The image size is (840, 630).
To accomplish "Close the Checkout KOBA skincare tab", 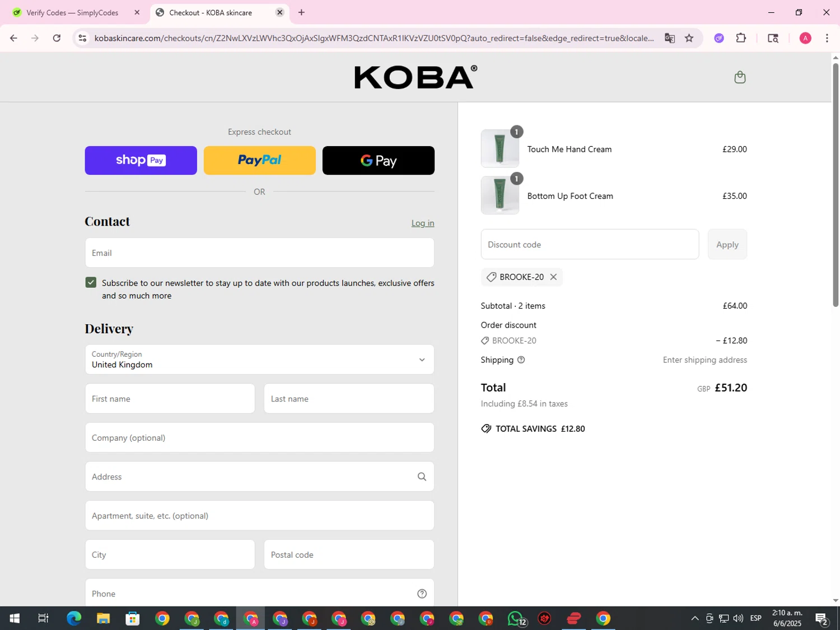I will point(279,12).
